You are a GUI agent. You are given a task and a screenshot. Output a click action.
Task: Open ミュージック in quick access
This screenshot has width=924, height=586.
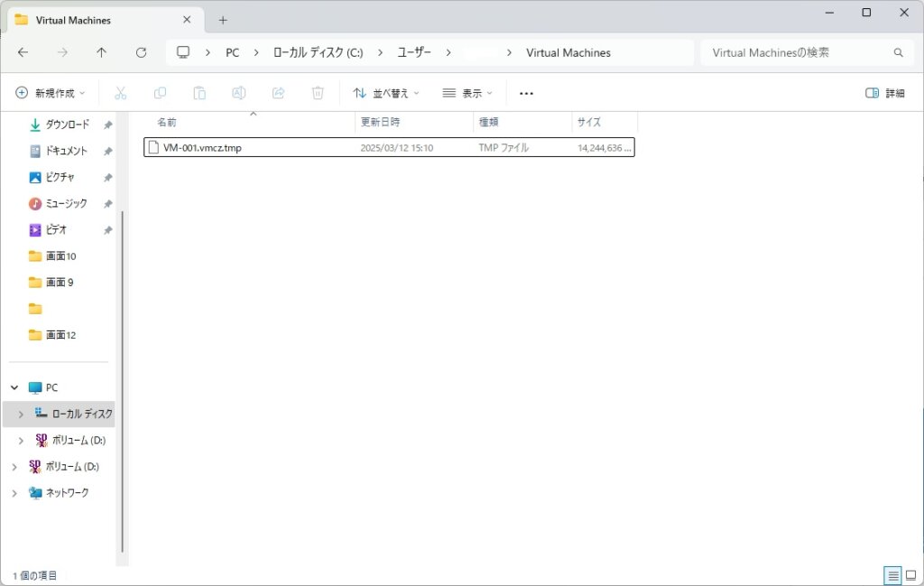pos(66,203)
